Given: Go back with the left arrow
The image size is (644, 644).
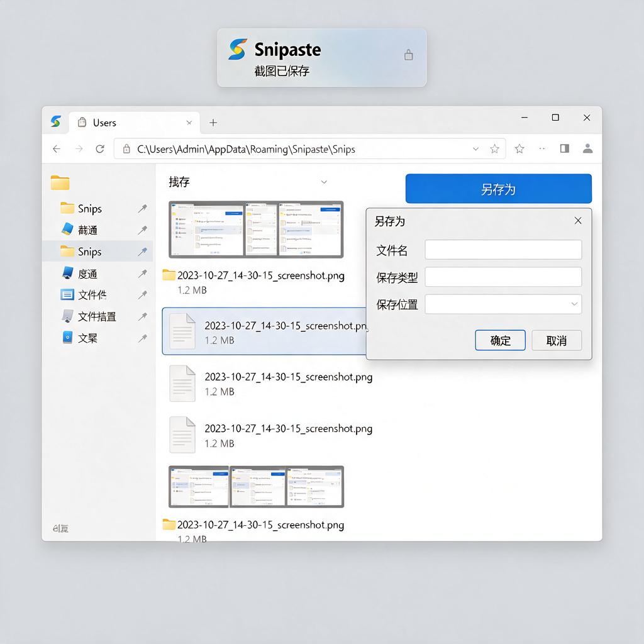Looking at the screenshot, I should (57, 148).
